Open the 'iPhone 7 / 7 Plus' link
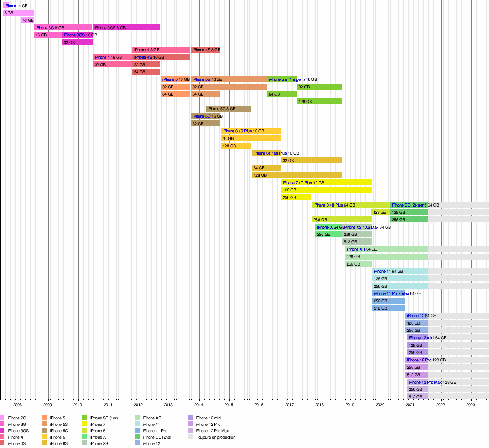This screenshot has width=489, height=448. click(297, 183)
